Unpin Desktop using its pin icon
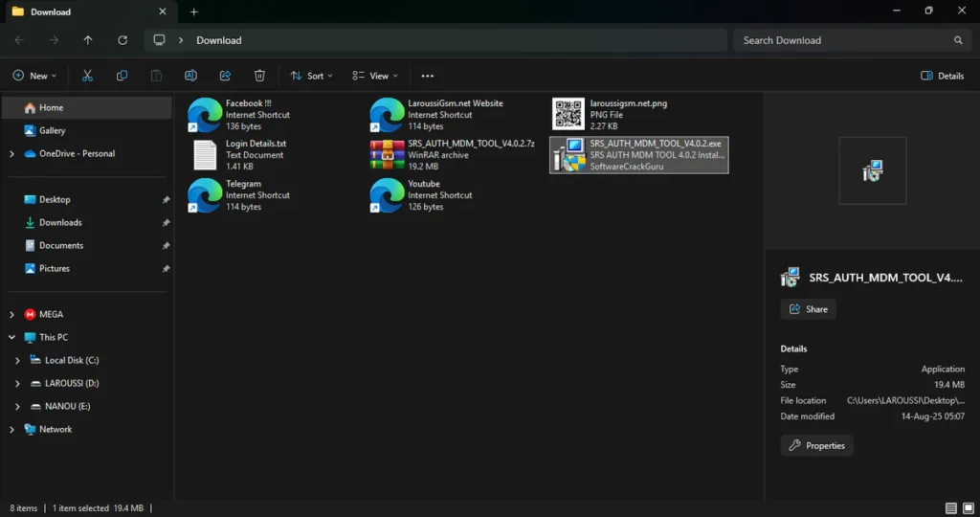Screen dimensions: 980x517 (166, 200)
